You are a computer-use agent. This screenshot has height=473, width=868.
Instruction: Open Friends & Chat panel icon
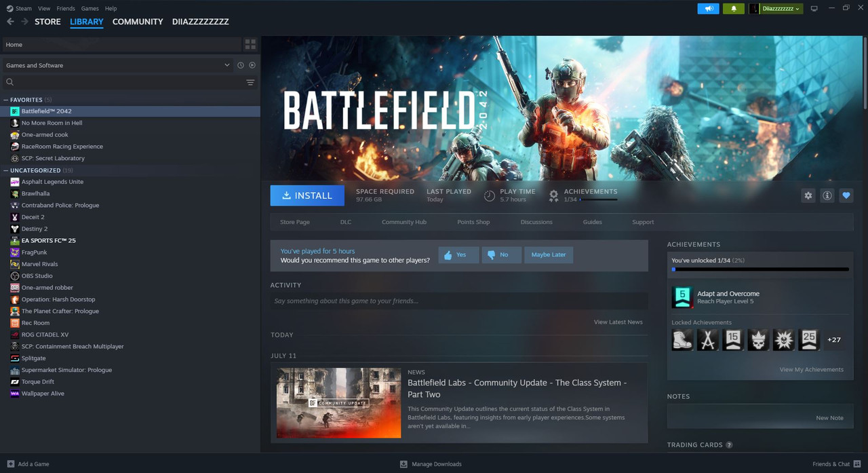pyautogui.click(x=857, y=464)
